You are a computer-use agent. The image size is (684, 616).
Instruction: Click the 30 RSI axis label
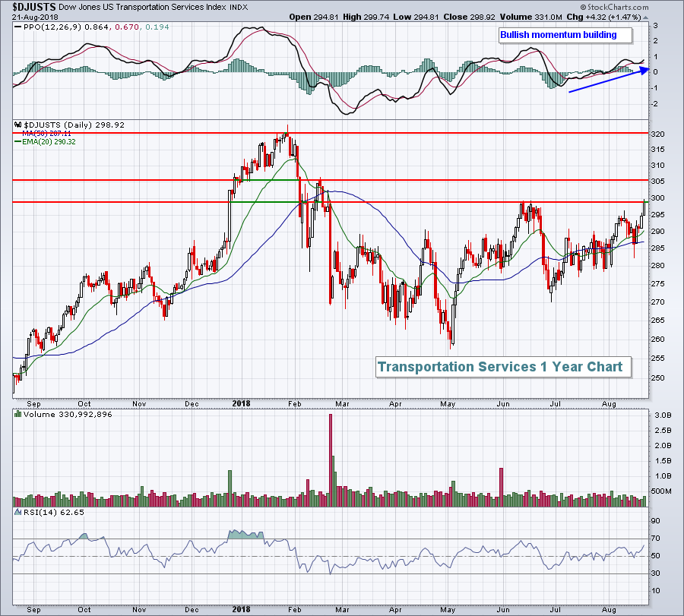coord(655,573)
